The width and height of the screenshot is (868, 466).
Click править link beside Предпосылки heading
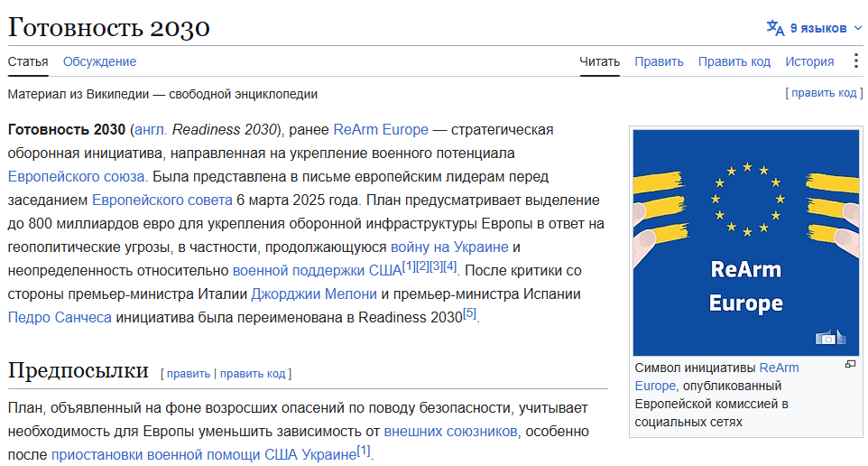(x=189, y=374)
